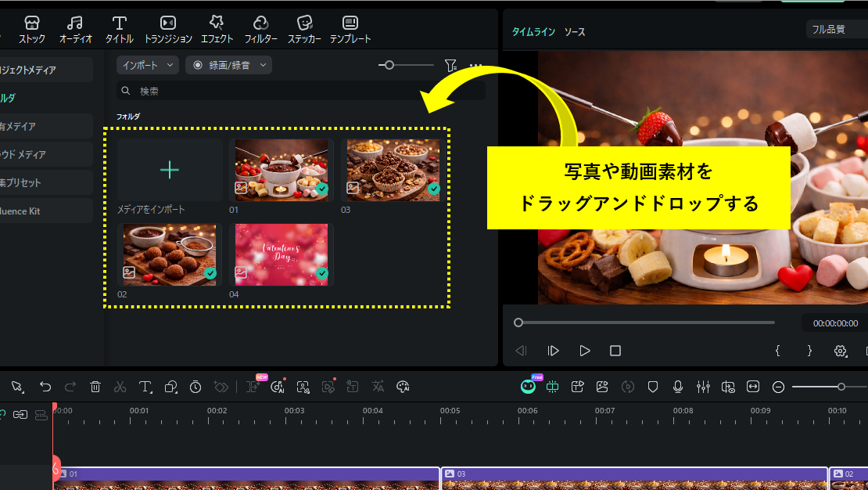Toggle the media filter funnel
Viewport: 868px width, 490px height.
tap(451, 65)
